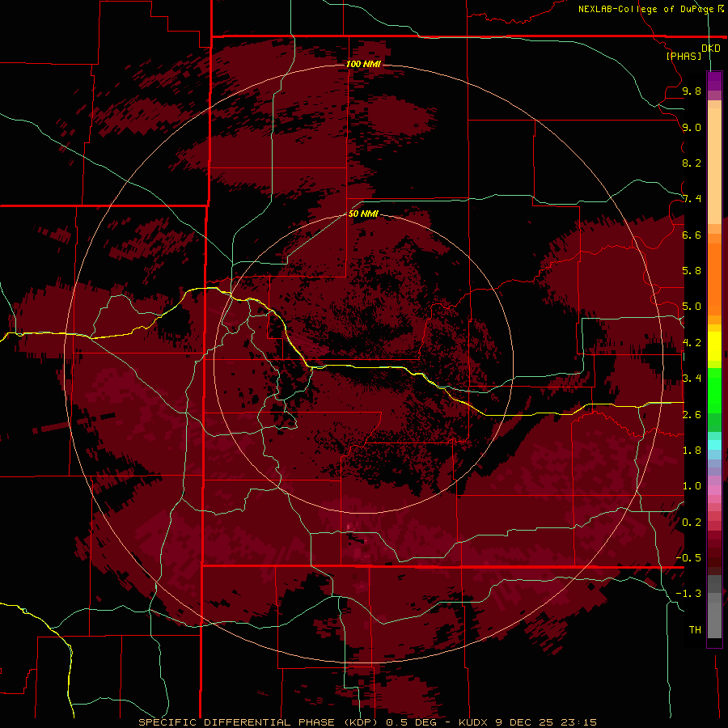Click the 100 NMI range ring label
The width and height of the screenshot is (728, 728).
point(363,64)
